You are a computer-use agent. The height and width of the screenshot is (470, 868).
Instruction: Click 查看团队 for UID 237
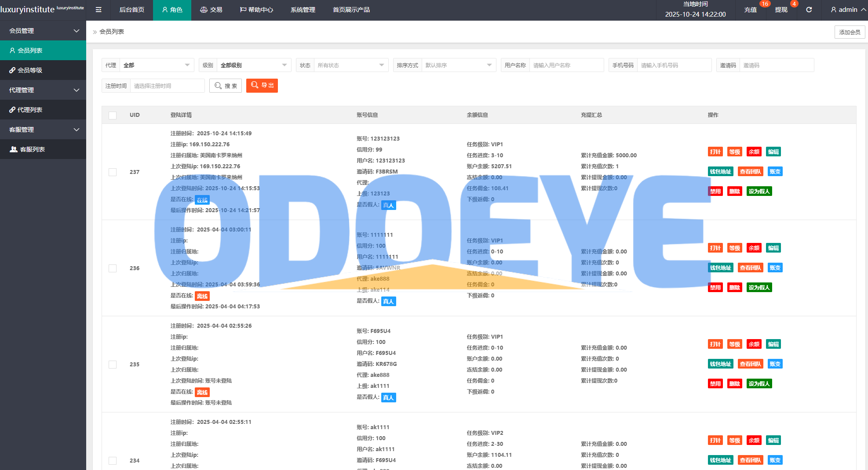point(750,172)
